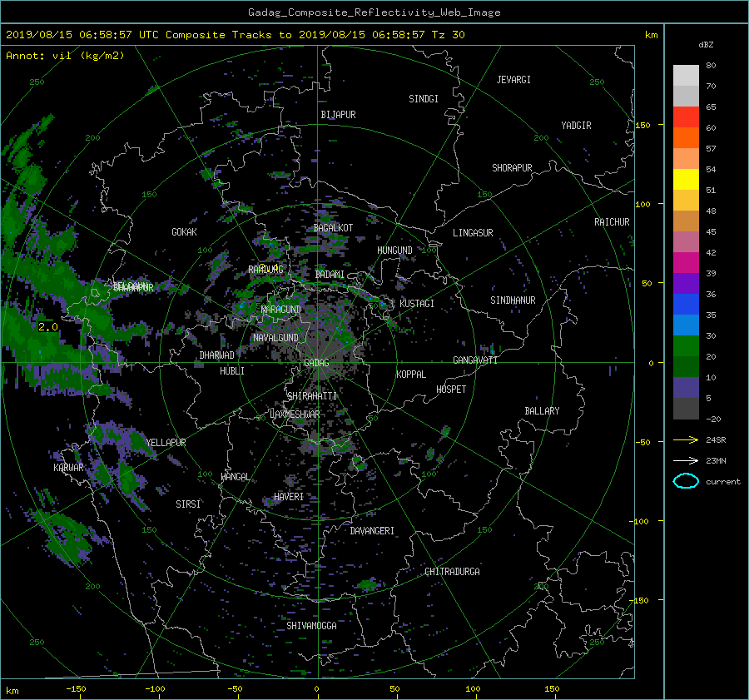The width and height of the screenshot is (749, 700).
Task: Click the yellow 24SR arrow legend icon
Action: (686, 439)
